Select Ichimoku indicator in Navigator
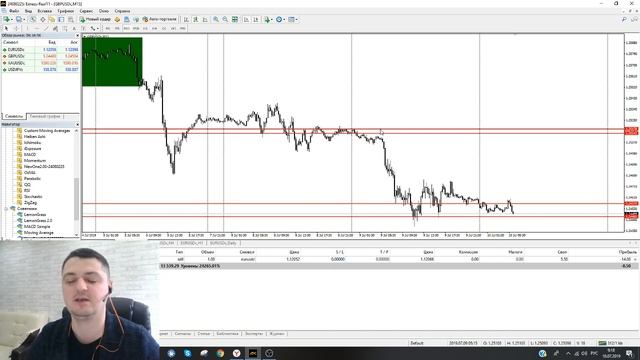 click(x=32, y=142)
